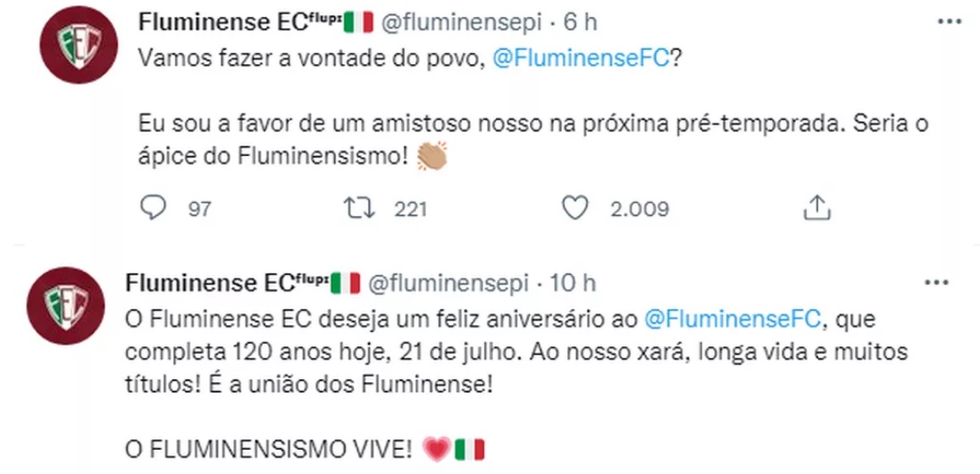Viewport: 980px width, 474px height.
Task: Open the first tweet's three-dot more menu
Action: pos(950,21)
